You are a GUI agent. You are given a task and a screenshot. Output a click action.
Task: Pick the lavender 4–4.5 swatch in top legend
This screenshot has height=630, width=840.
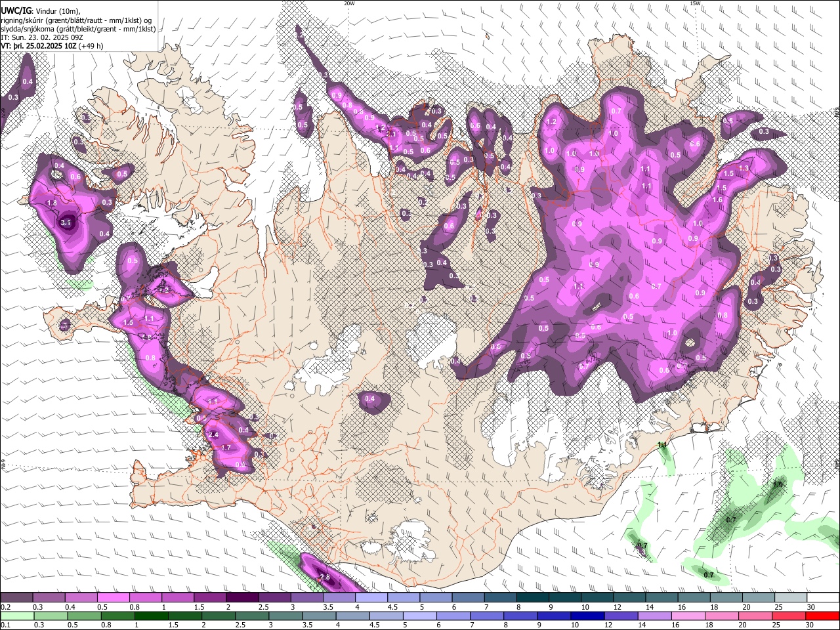(x=372, y=597)
